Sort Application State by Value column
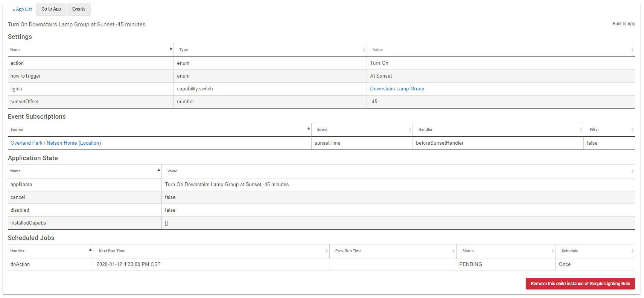This screenshot has height=298, width=644. click(398, 171)
